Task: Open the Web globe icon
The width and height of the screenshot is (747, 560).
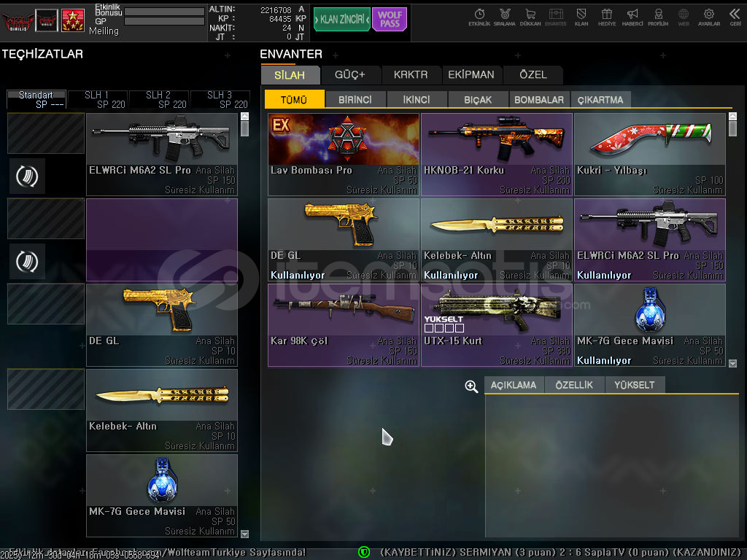Action: click(x=684, y=17)
